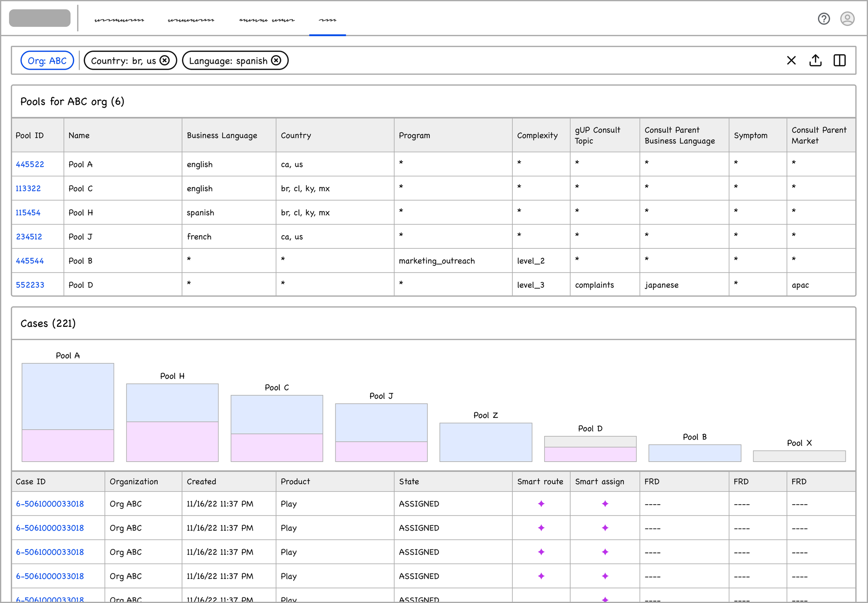
Task: Open the help question mark icon
Action: click(824, 18)
